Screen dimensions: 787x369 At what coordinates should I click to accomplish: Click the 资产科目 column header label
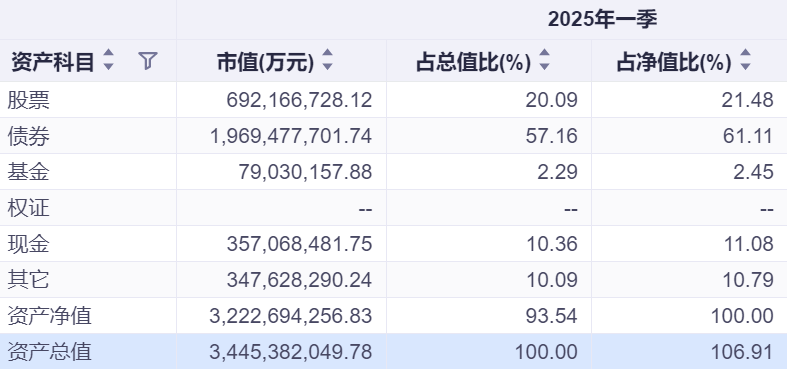tap(53, 62)
